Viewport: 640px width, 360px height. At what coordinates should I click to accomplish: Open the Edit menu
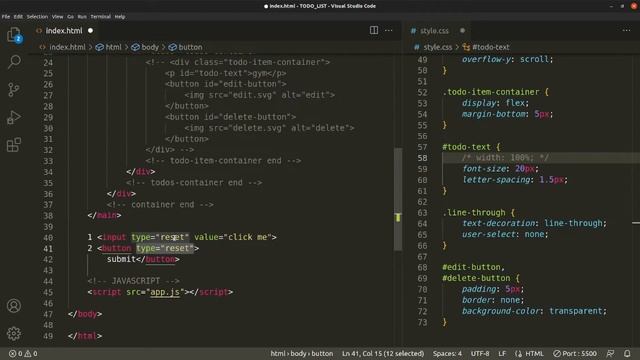[x=18, y=17]
